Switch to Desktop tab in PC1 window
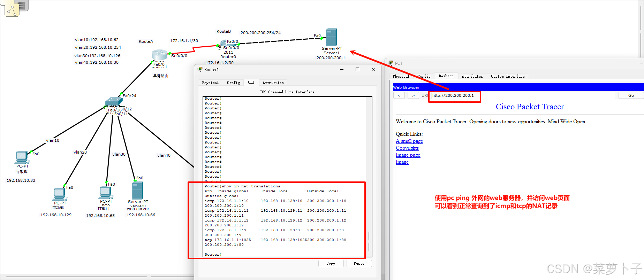Viewport: 644px width, 280px height. point(446,76)
